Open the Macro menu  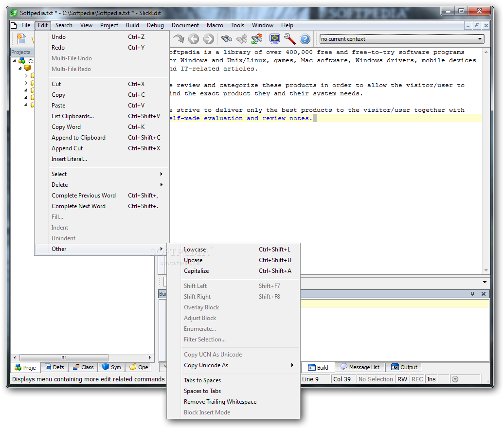click(x=215, y=25)
